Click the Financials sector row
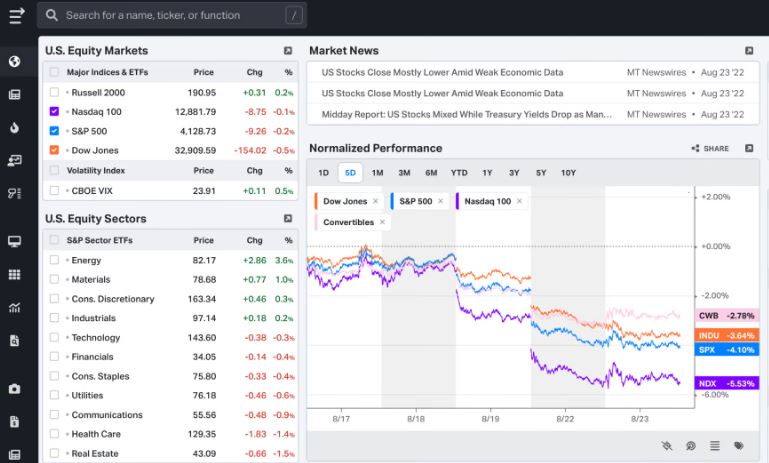Viewport: 769px width, 463px height. point(171,357)
